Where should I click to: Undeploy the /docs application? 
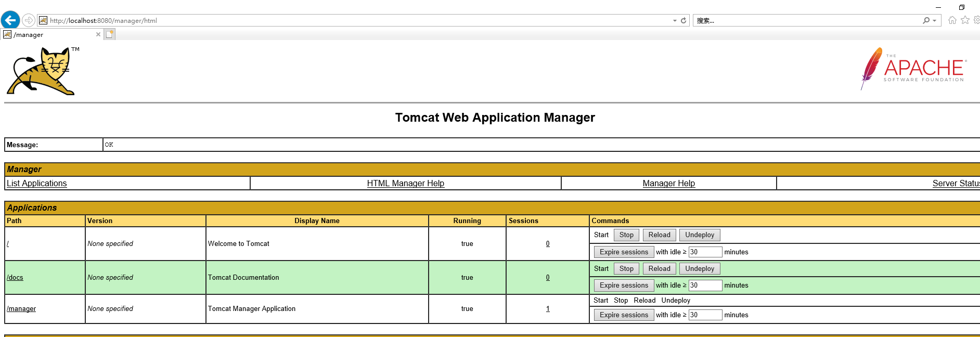700,269
